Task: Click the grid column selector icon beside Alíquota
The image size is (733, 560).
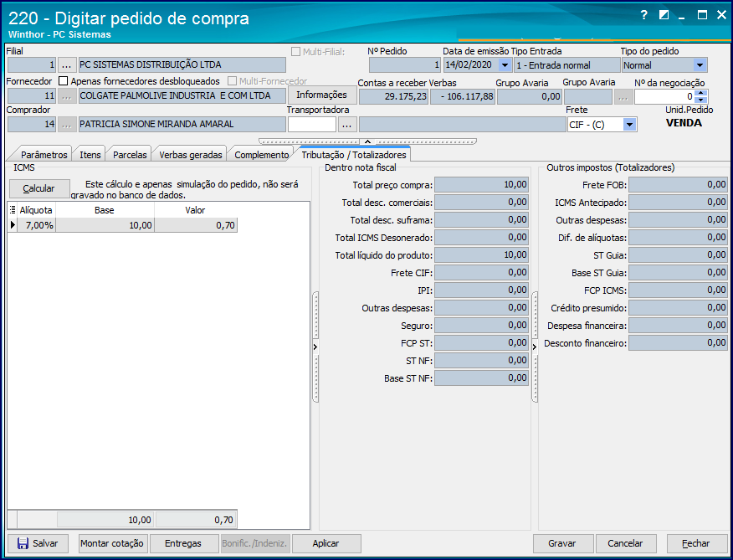Action: (13, 210)
